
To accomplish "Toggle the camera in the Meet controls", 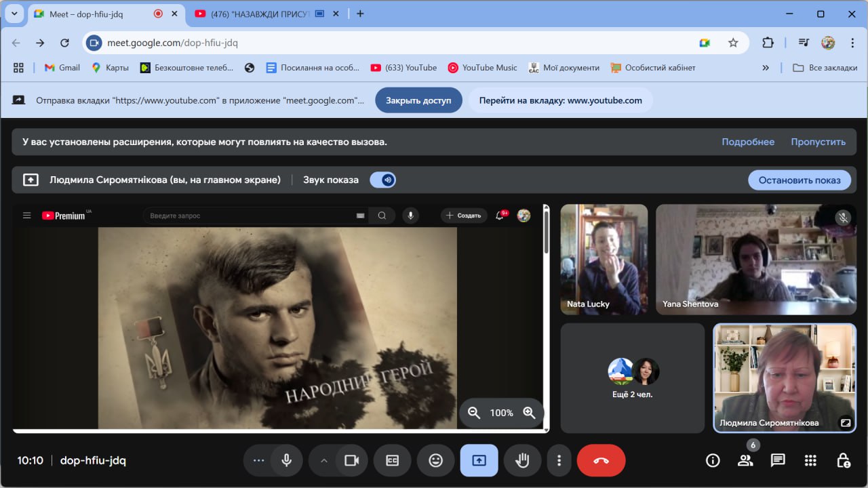I will (351, 461).
